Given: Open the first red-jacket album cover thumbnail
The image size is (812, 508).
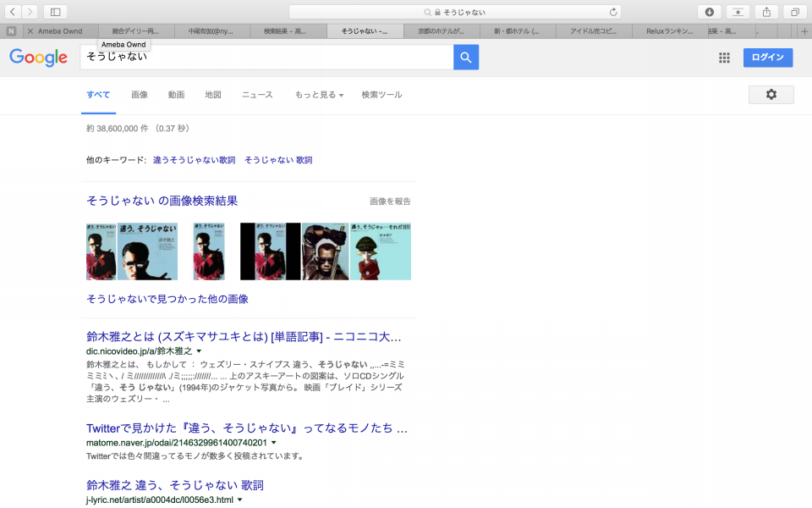Looking at the screenshot, I should (x=101, y=251).
